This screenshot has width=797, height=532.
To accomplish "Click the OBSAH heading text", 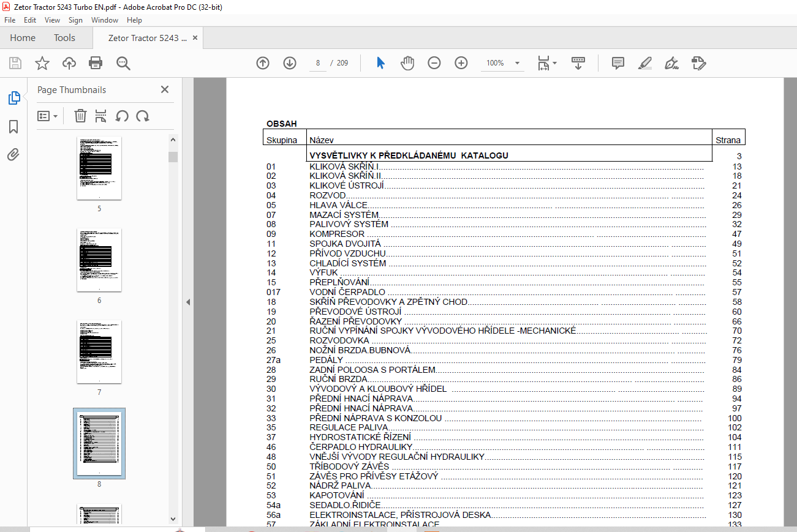I will pos(282,124).
